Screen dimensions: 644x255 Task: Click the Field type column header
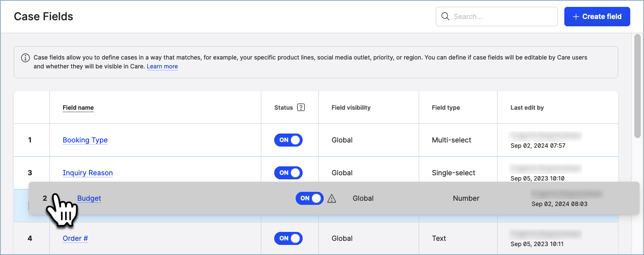coord(445,108)
